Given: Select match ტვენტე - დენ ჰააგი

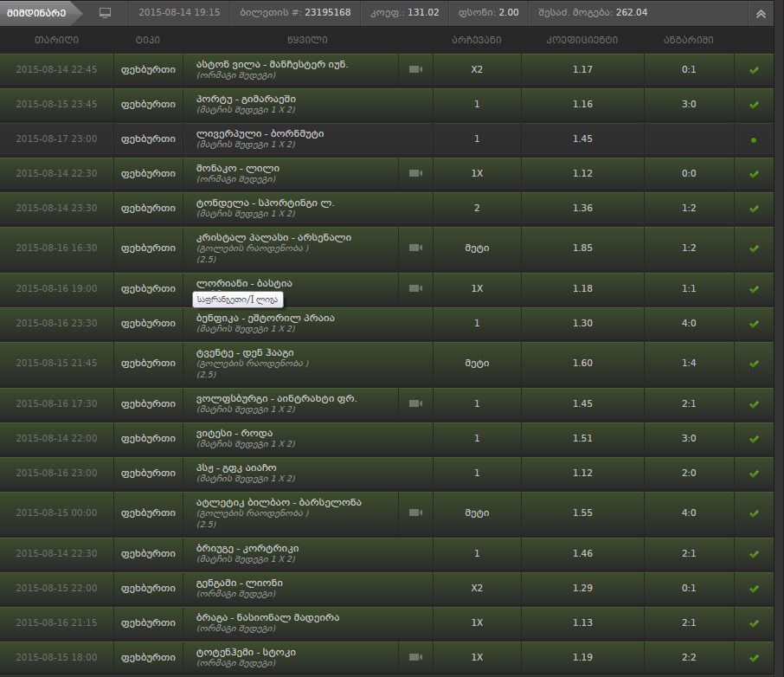Looking at the screenshot, I should tap(245, 352).
